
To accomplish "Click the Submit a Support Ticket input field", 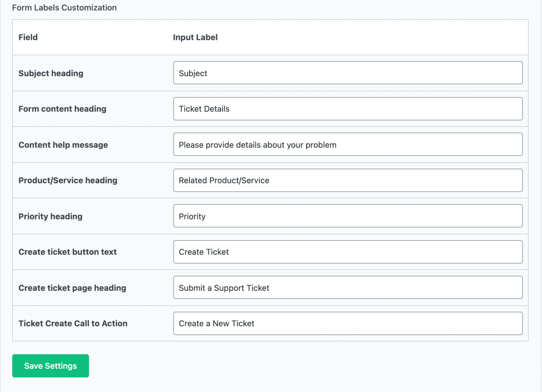I will pos(348,287).
